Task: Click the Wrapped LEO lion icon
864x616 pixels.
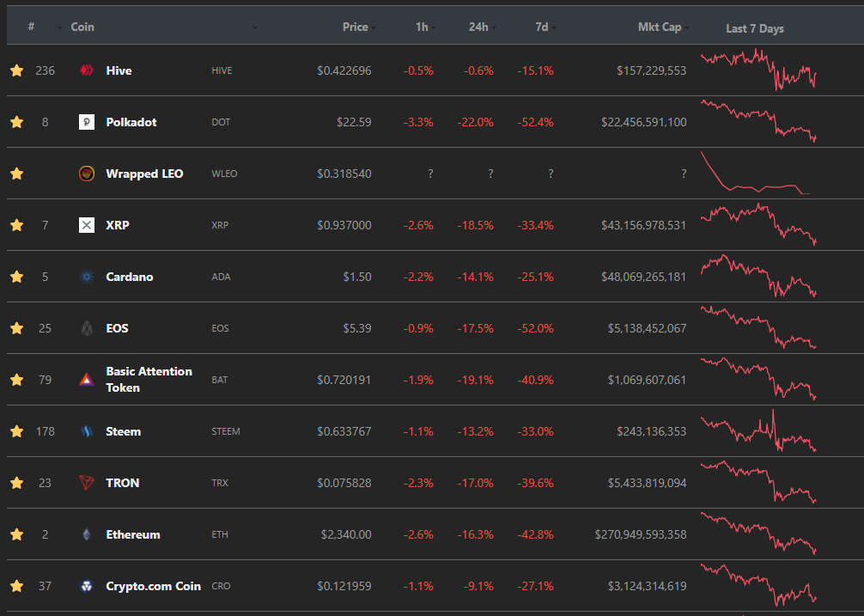Action: coord(87,174)
